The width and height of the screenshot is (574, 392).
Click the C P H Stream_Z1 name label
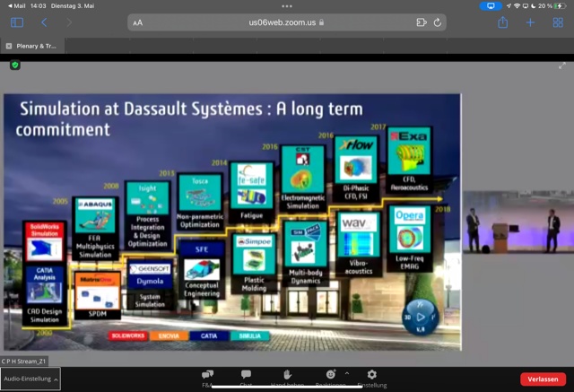point(24,362)
